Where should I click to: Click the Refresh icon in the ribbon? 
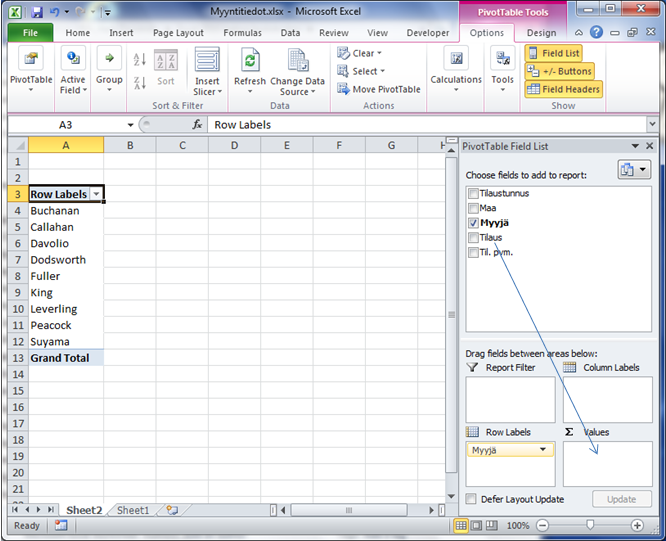click(249, 61)
